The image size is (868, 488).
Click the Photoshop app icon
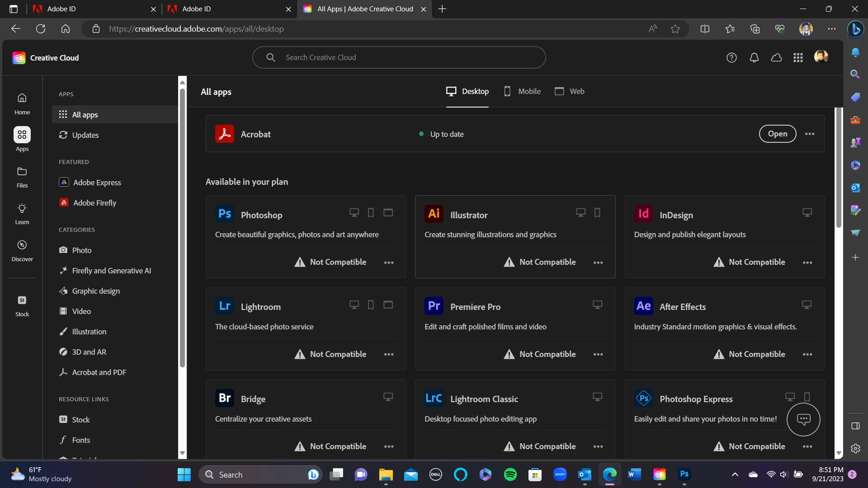(225, 214)
